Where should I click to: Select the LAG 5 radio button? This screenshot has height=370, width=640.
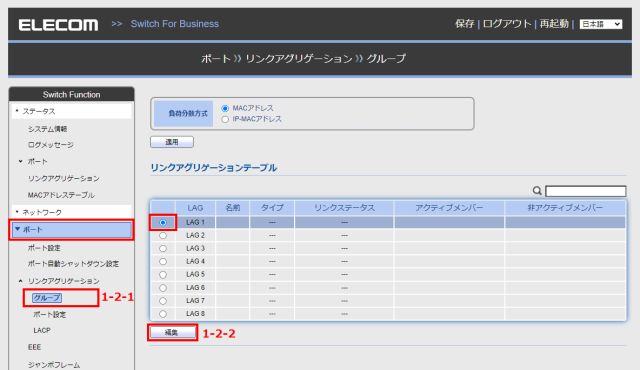pyautogui.click(x=163, y=275)
